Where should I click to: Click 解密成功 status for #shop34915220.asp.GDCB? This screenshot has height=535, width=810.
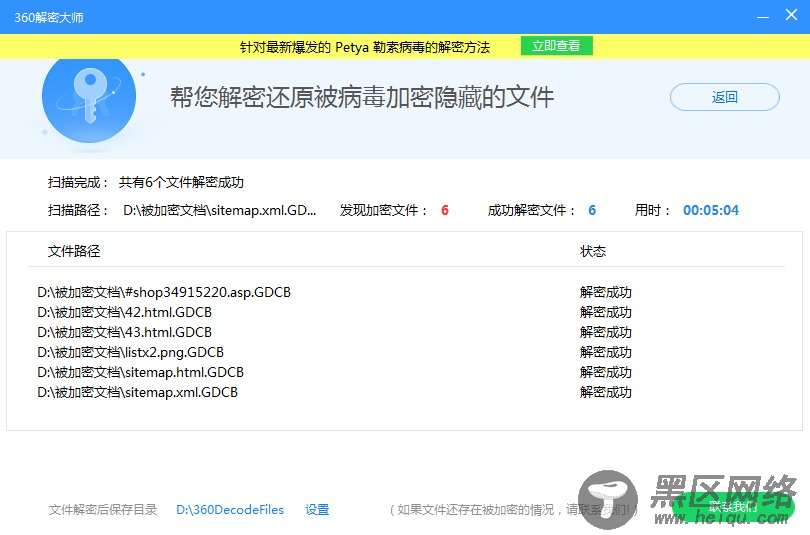click(605, 293)
